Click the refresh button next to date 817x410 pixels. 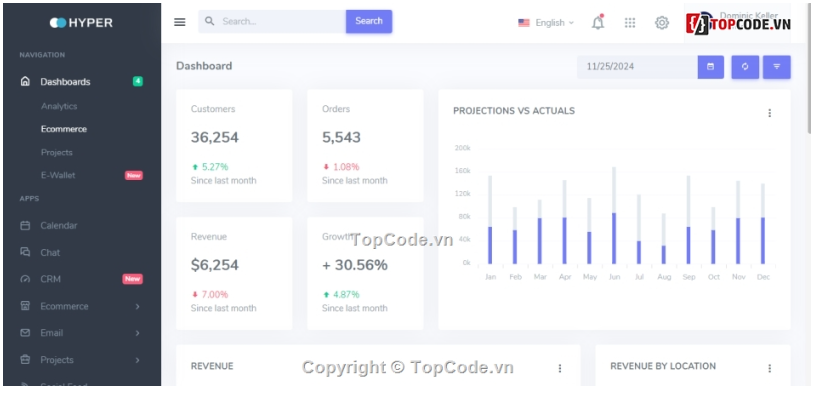point(745,67)
